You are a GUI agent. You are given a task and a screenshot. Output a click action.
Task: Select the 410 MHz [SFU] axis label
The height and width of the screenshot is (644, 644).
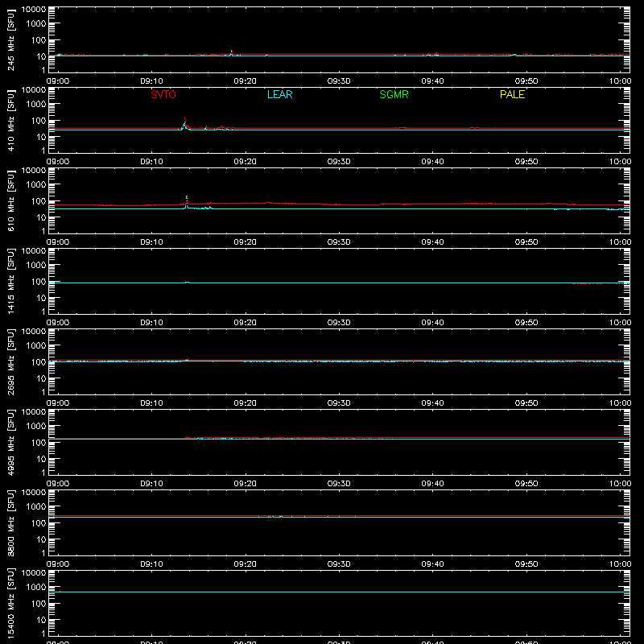(x=10, y=120)
